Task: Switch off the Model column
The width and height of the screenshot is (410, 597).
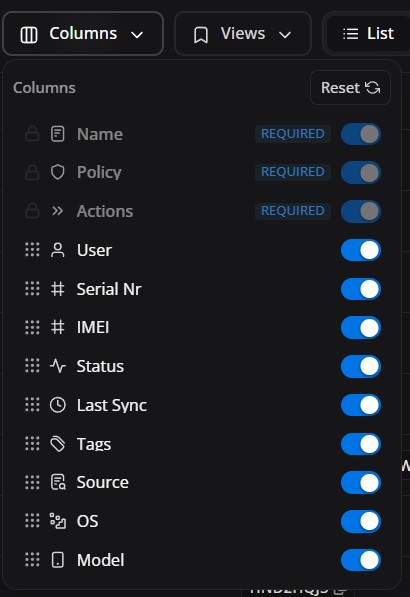Action: click(361, 560)
